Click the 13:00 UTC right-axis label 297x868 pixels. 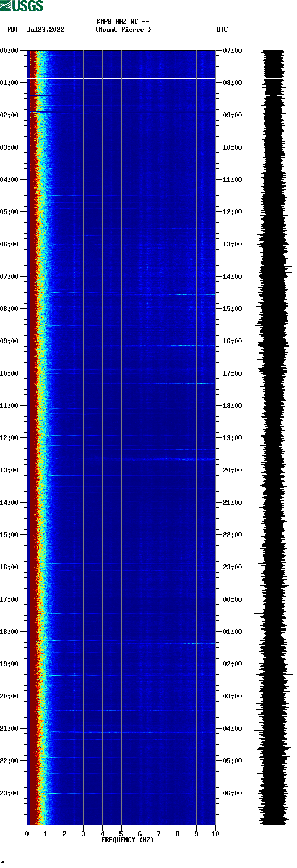click(232, 244)
